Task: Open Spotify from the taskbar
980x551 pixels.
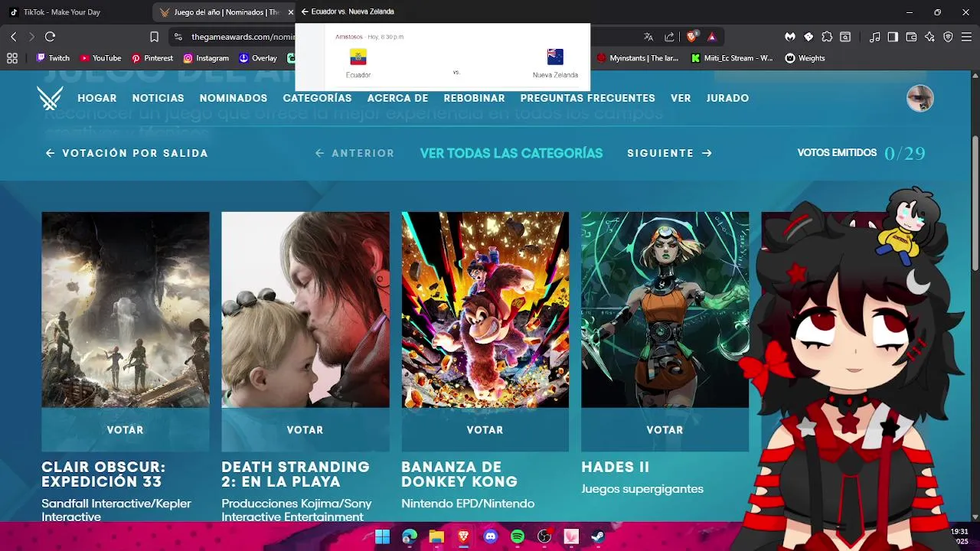Action: click(x=518, y=536)
